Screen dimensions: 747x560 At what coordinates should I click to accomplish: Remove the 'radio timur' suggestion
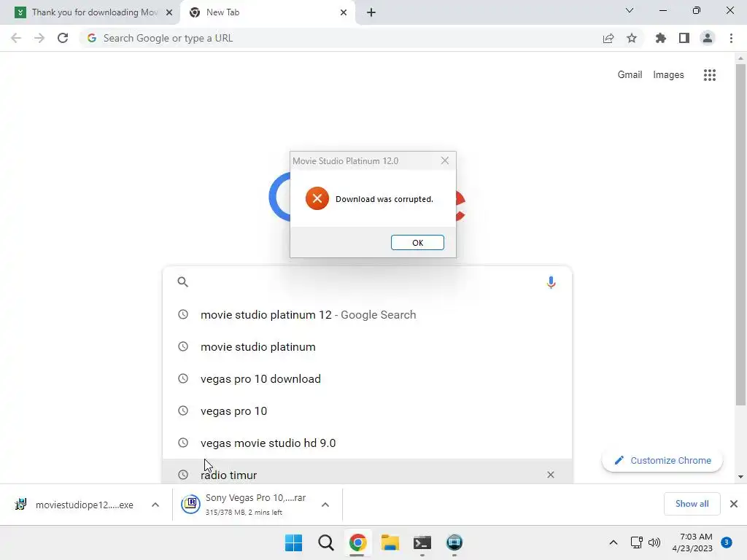550,475
